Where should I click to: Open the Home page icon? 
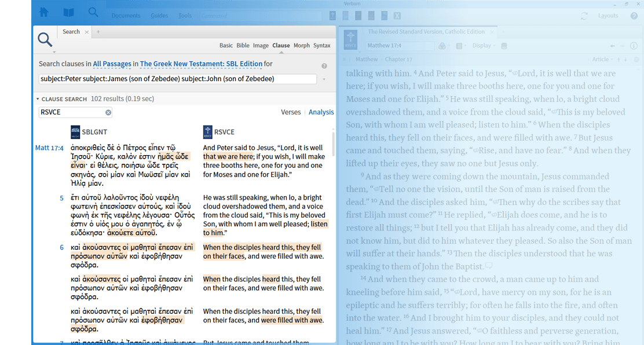[43, 13]
